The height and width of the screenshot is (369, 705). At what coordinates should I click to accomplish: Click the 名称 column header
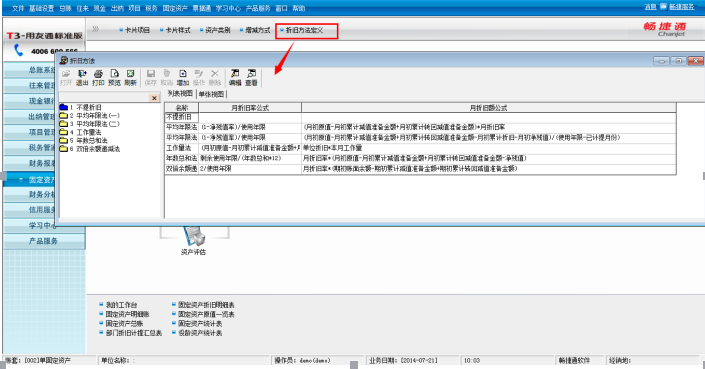(x=182, y=107)
